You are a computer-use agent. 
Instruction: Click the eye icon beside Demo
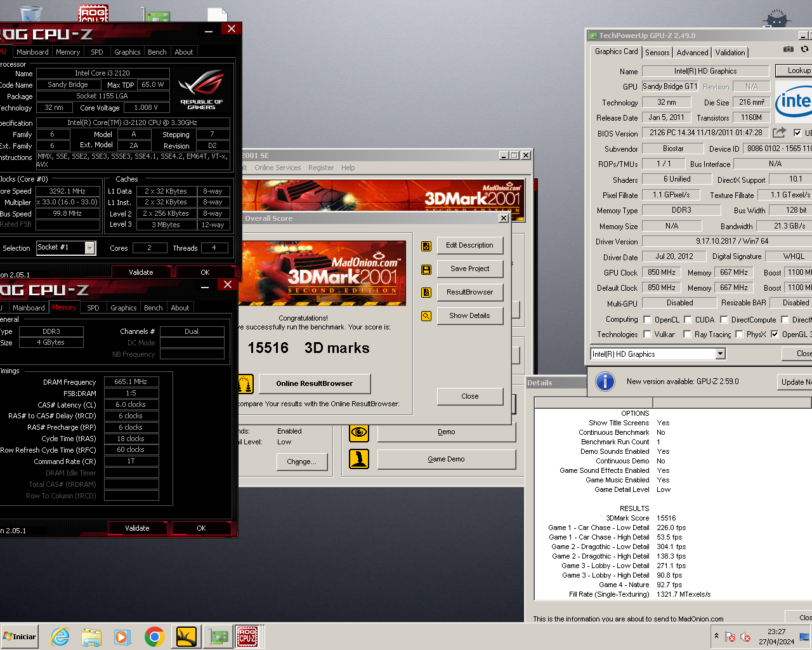click(x=359, y=432)
